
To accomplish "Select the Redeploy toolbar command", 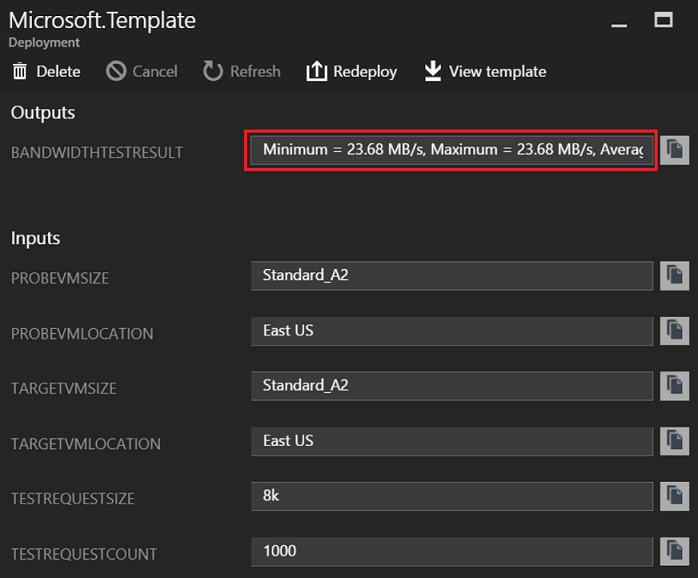I will 352,71.
